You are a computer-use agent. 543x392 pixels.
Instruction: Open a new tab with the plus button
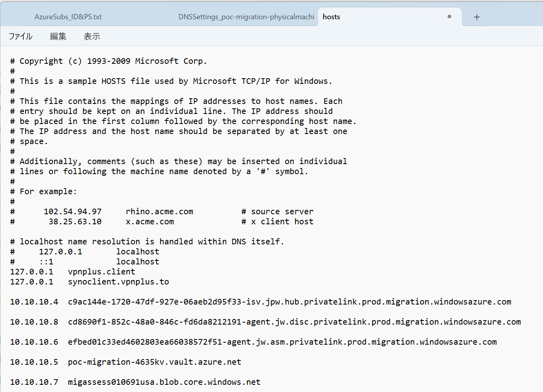click(x=477, y=17)
